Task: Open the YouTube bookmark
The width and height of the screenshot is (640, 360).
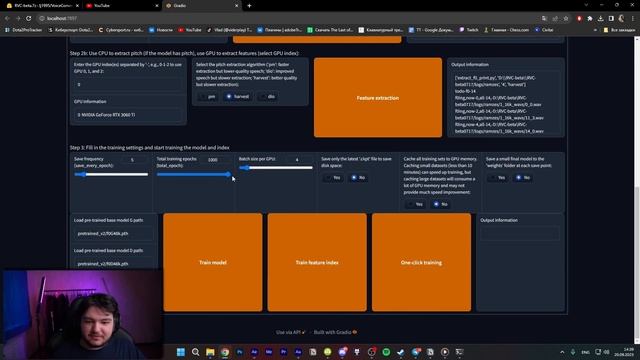Action: (x=190, y=30)
